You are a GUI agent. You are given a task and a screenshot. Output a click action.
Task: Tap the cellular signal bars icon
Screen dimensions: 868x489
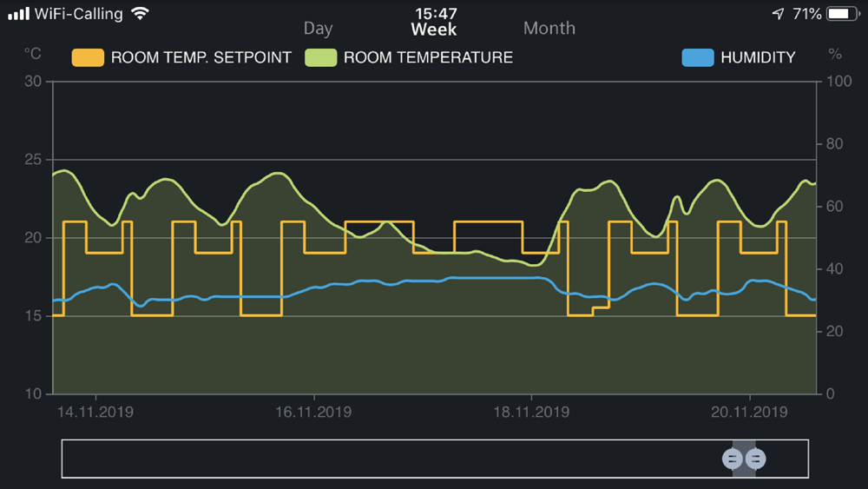pos(18,13)
